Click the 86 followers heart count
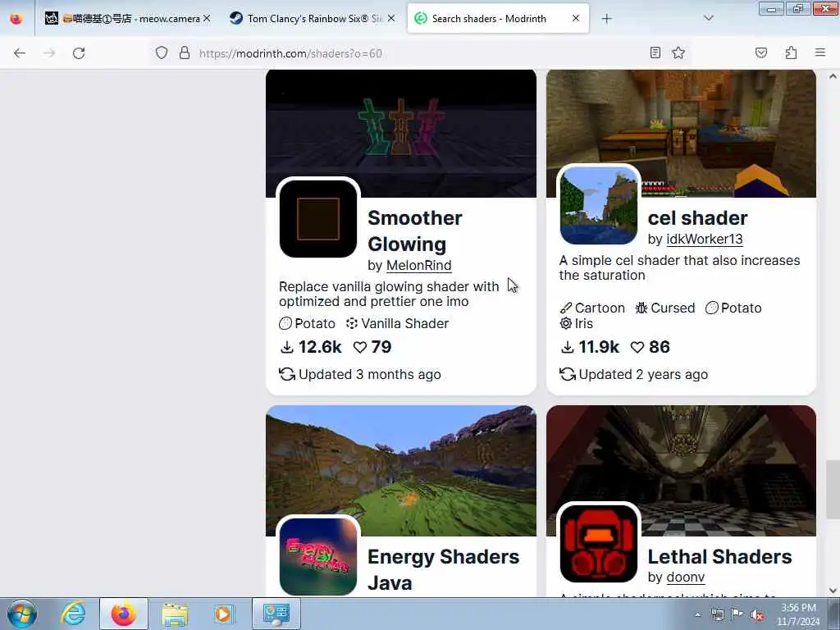Viewport: 840px width, 630px height. click(650, 347)
